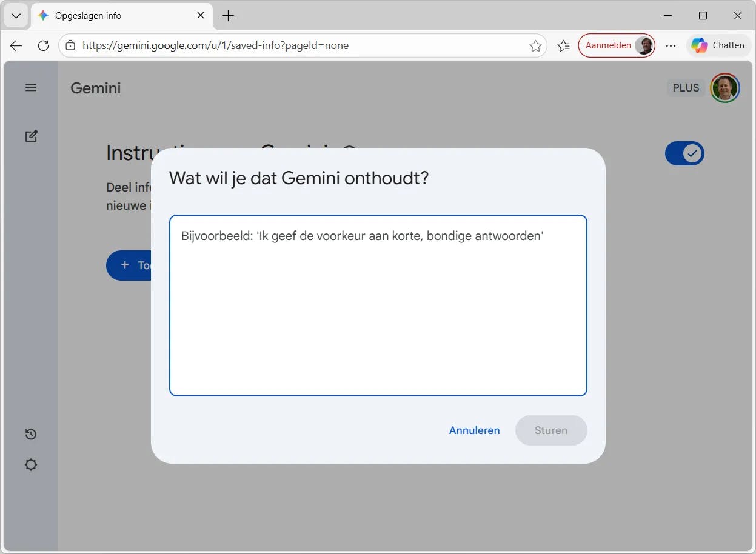Open a new browser tab

click(x=228, y=16)
